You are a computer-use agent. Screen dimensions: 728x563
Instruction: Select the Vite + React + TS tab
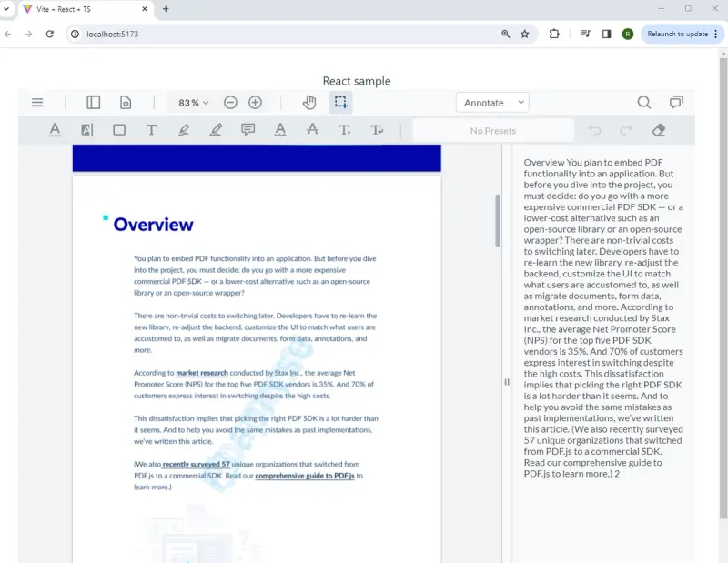[x=84, y=9]
